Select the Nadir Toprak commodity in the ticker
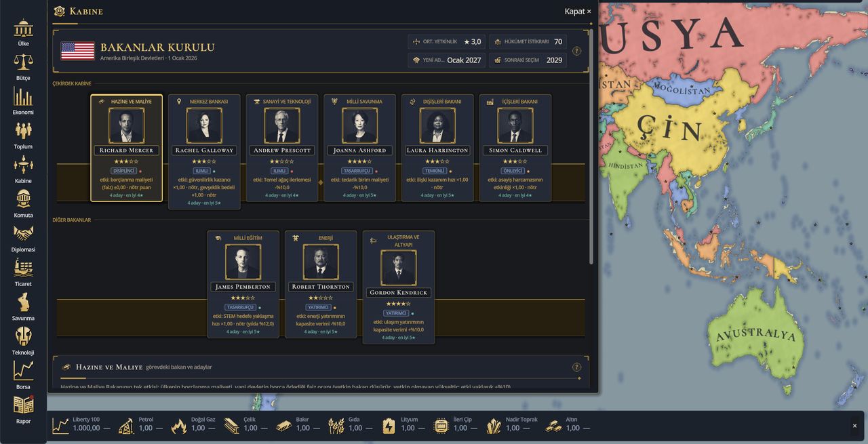 pyautogui.click(x=512, y=425)
